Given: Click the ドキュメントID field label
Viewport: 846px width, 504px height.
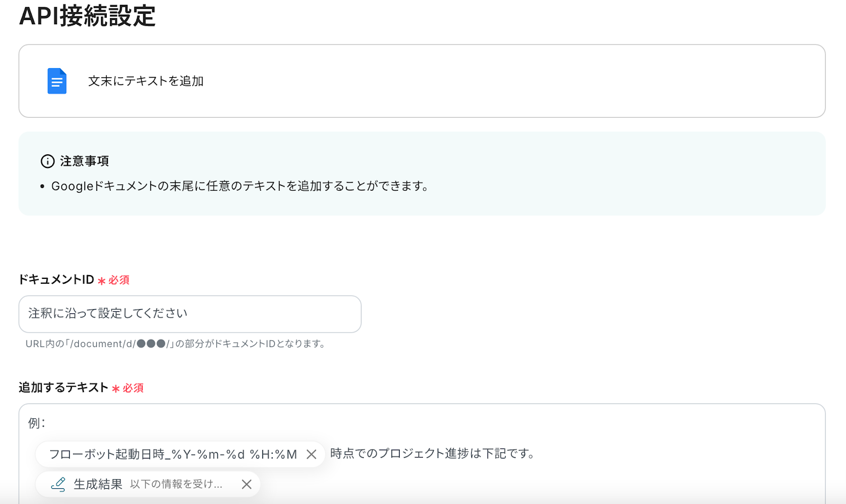Looking at the screenshot, I should [x=57, y=279].
